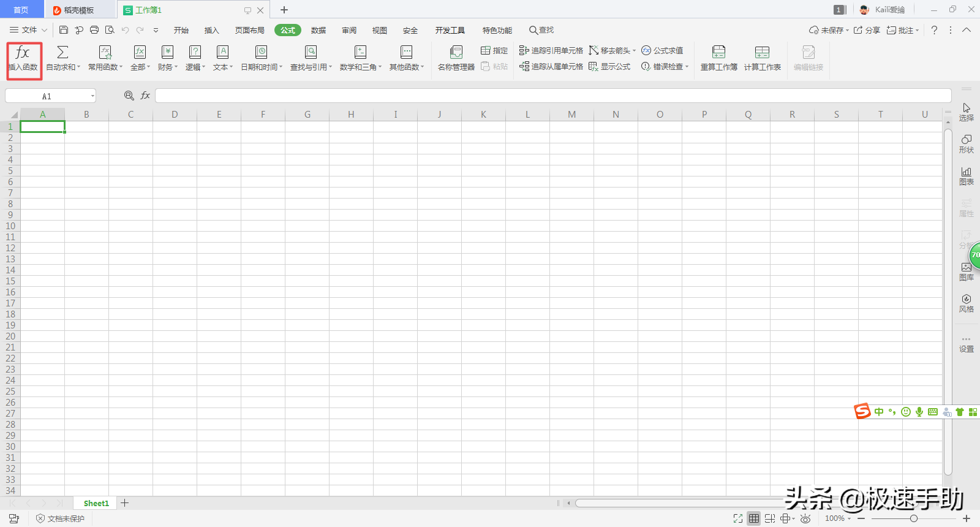980x527 pixels.
Task: Click the fx button beside formula bar
Action: [x=145, y=96]
